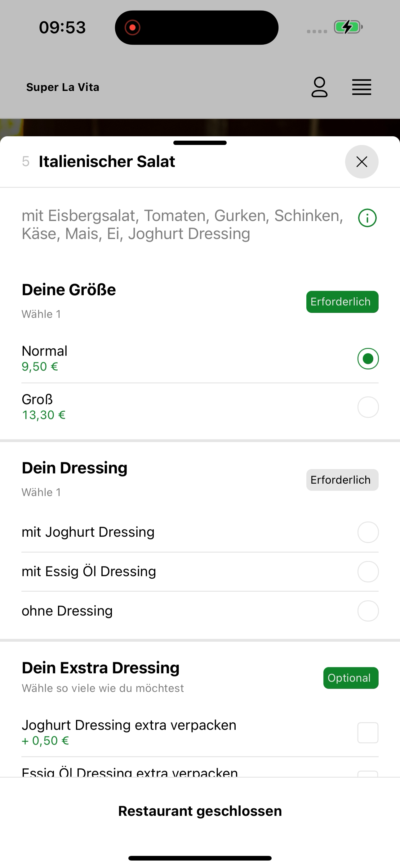Tap the Restaurant geschlossen button
This screenshot has height=868, width=400.
coord(200,811)
